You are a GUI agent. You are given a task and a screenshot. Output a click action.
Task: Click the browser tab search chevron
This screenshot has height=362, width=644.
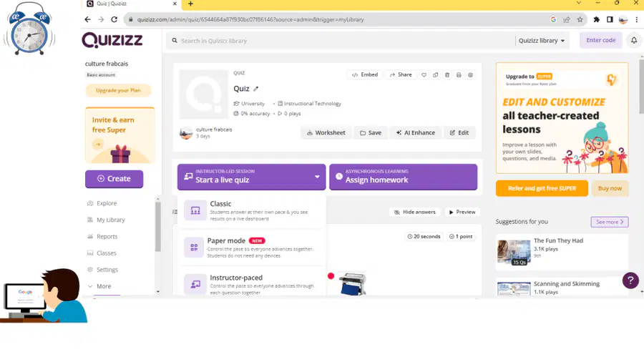[579, 3]
